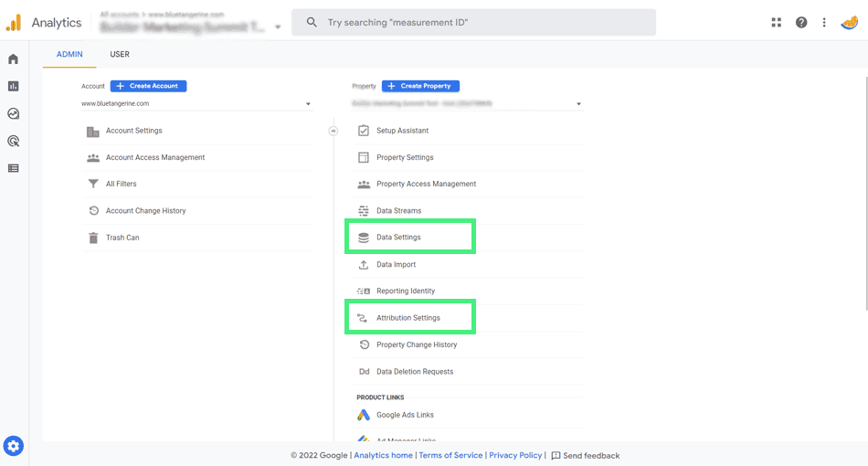Open Data Import text
Image resolution: width=868 pixels, height=466 pixels.
[396, 265]
